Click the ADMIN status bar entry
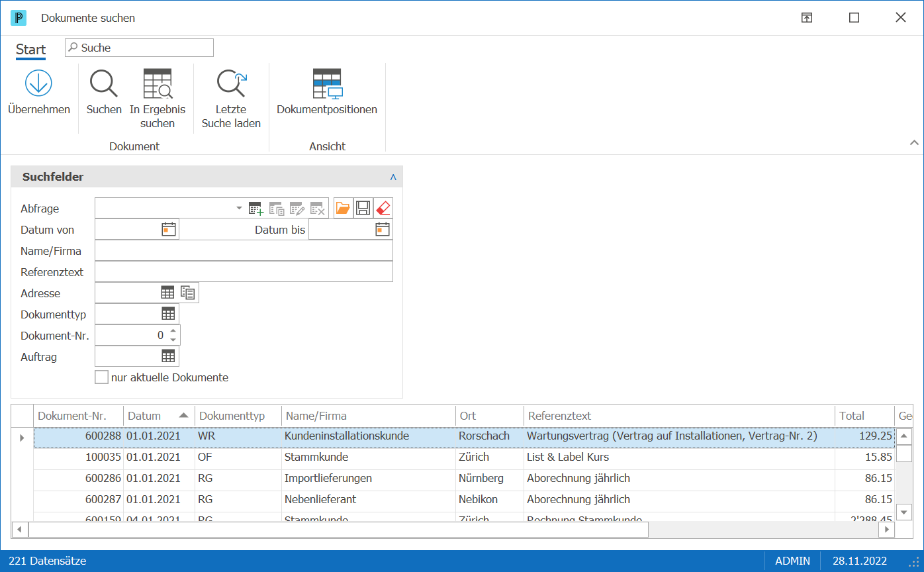Viewport: 924px width, 572px height. coord(792,561)
